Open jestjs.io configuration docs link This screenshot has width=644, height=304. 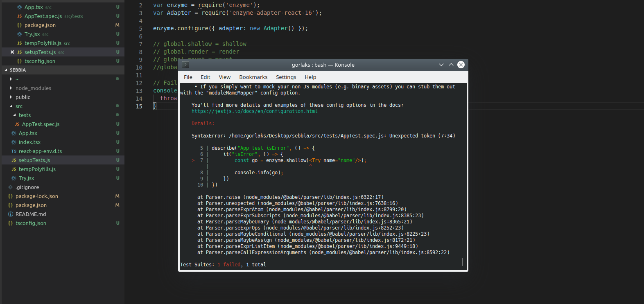pyautogui.click(x=255, y=111)
